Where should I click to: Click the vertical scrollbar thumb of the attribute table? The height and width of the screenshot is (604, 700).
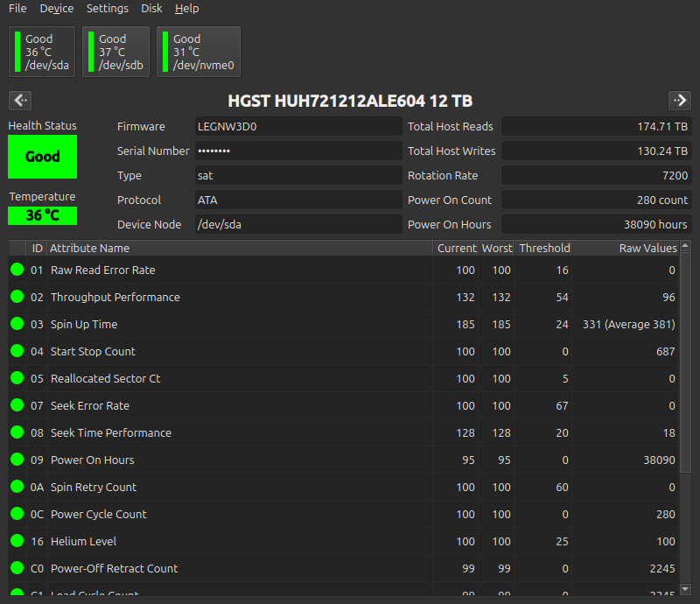pos(685,362)
